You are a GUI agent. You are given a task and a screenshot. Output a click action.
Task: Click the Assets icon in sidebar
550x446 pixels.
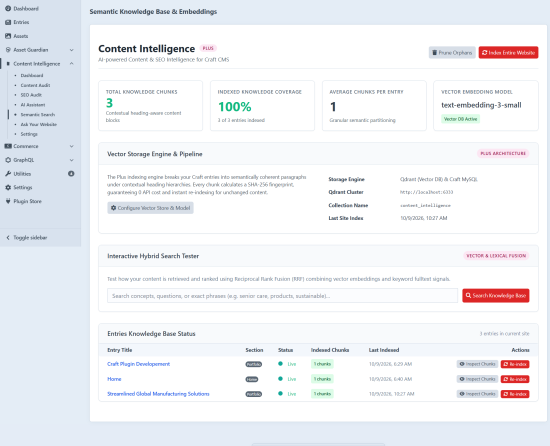point(8,36)
